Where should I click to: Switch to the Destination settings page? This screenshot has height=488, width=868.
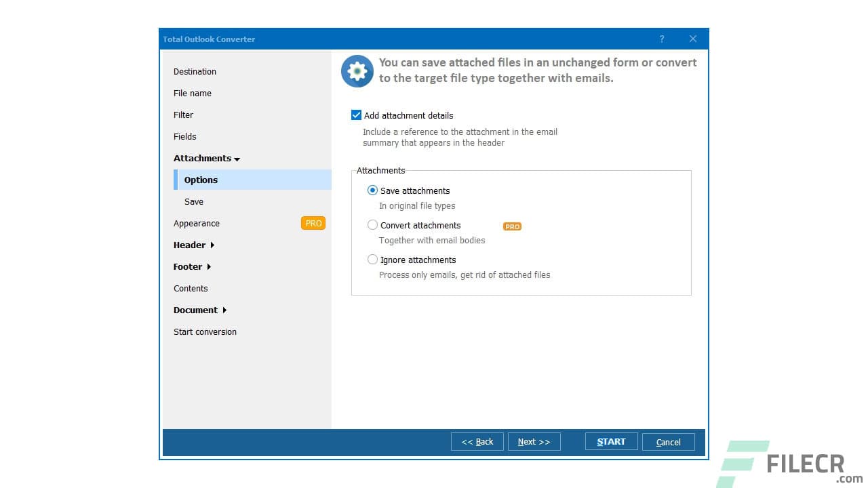[195, 71]
